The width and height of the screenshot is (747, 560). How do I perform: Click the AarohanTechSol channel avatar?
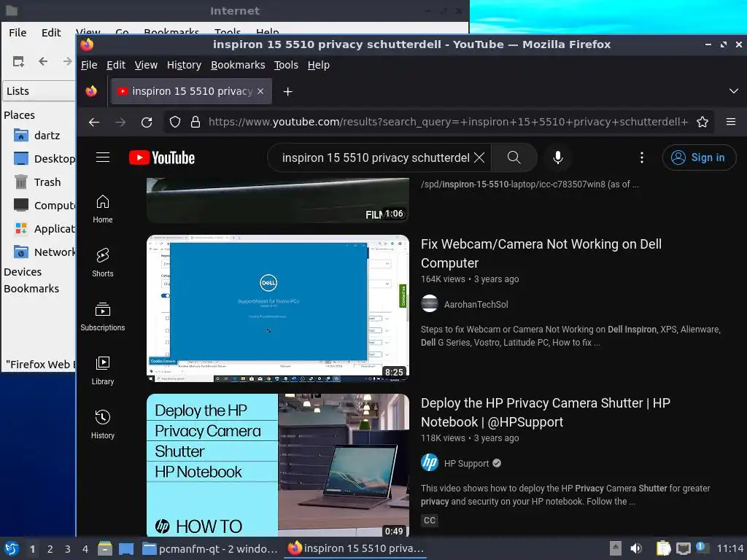click(x=429, y=304)
